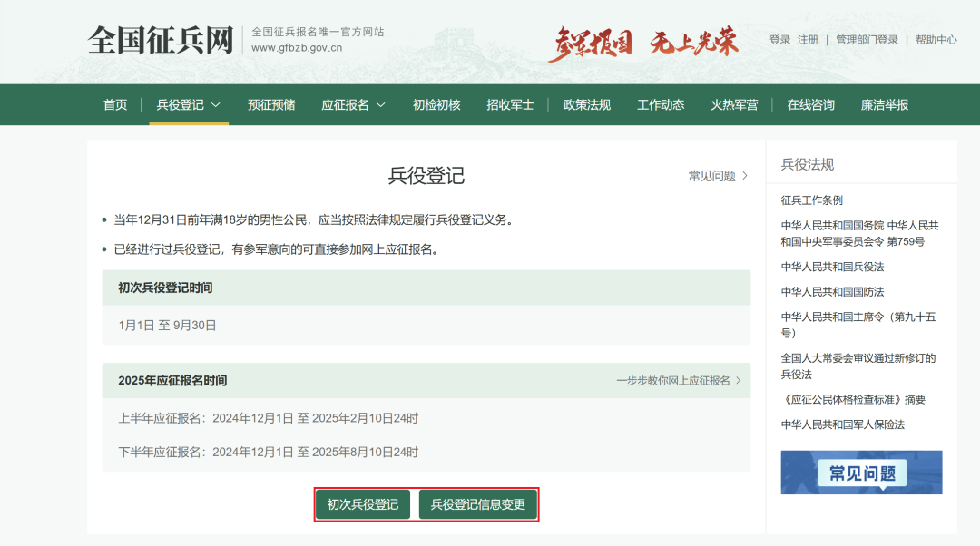Expand the 应征报名 dropdown menu
This screenshot has width=980, height=546.
coord(353,105)
